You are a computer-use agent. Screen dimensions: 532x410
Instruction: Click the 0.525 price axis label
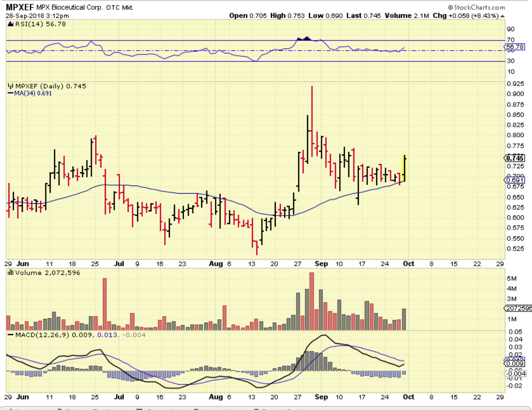tap(515, 249)
